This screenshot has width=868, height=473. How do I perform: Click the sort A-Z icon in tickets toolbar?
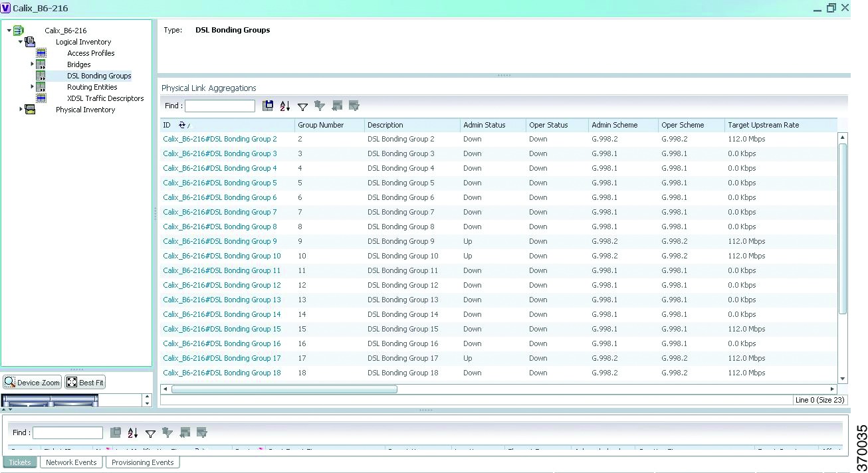coord(133,432)
